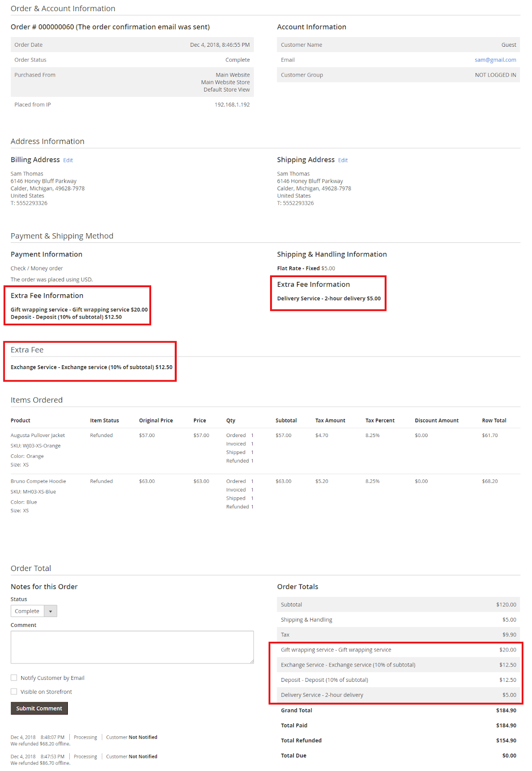Click Edit link beside Shipping Address
The image size is (532, 771).
point(342,160)
